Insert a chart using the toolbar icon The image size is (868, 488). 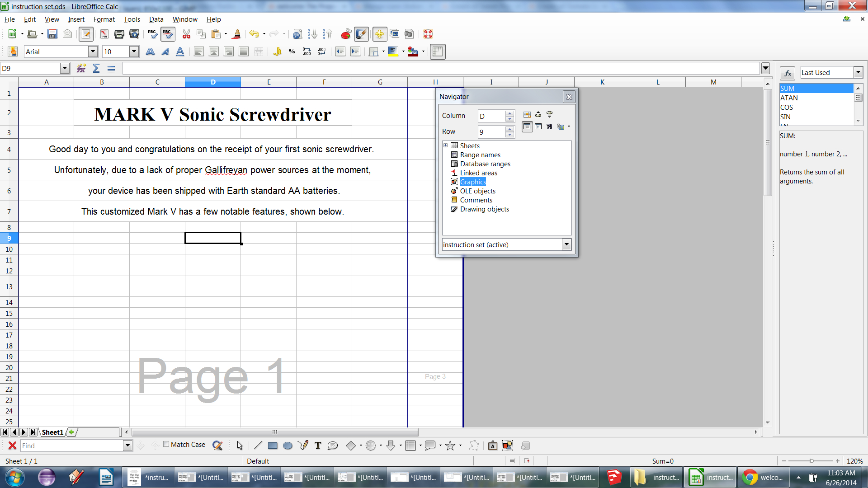click(x=346, y=34)
